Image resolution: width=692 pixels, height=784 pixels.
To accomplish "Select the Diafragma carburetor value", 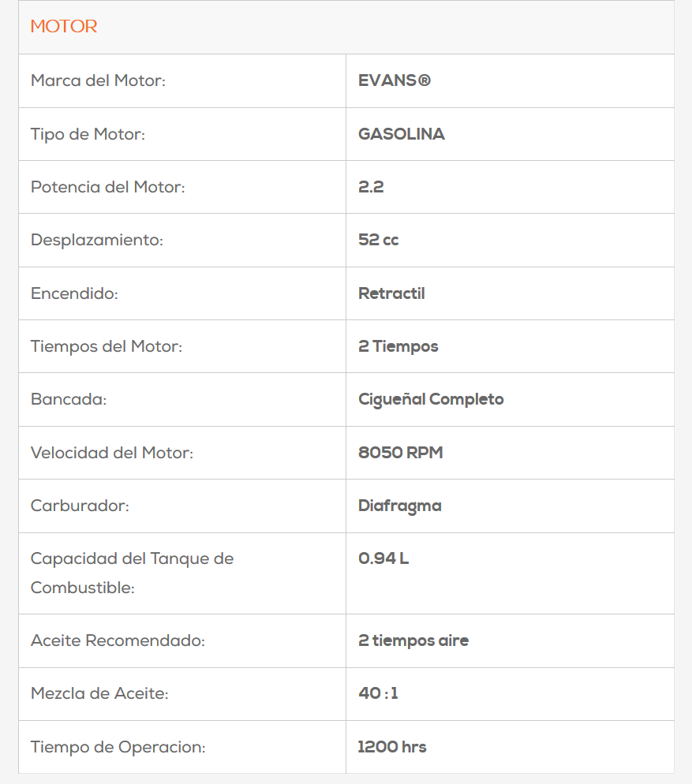I will pyautogui.click(x=400, y=506).
